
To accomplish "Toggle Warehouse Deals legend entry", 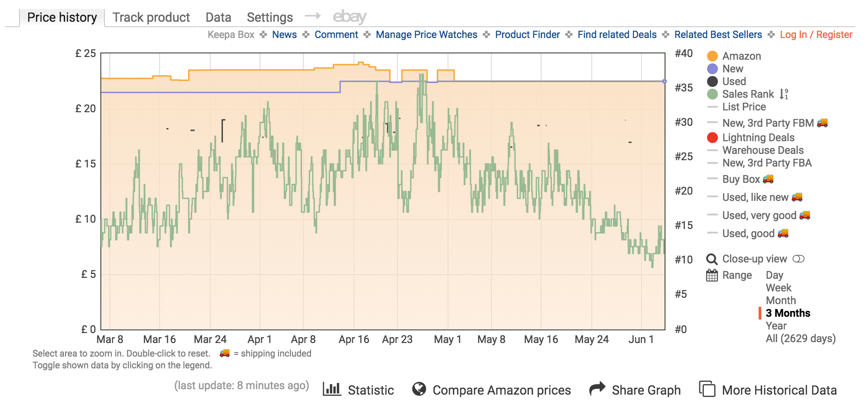I will (x=763, y=150).
